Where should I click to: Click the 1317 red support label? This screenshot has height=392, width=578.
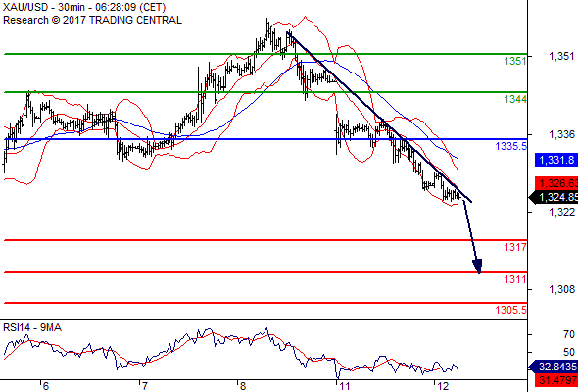(x=515, y=247)
